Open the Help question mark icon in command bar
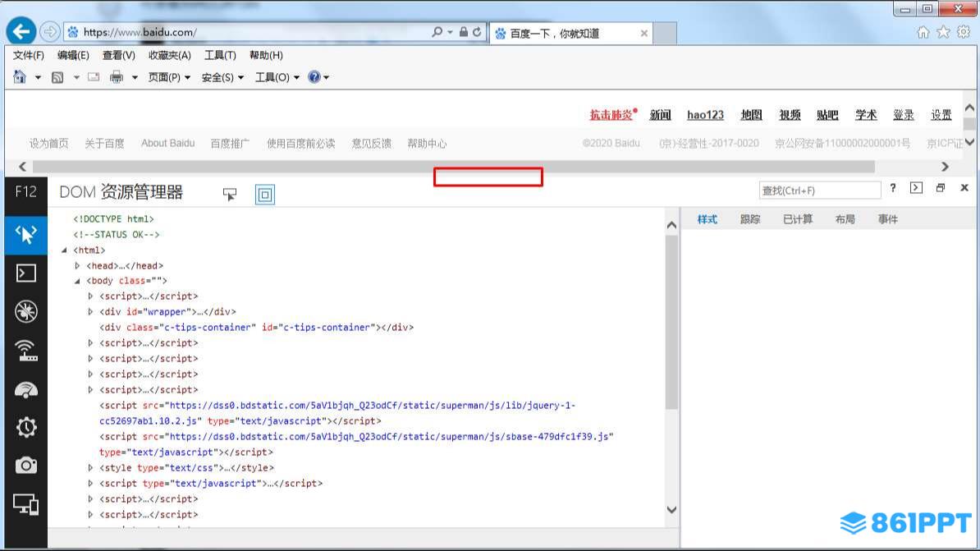The image size is (980, 551). point(314,77)
